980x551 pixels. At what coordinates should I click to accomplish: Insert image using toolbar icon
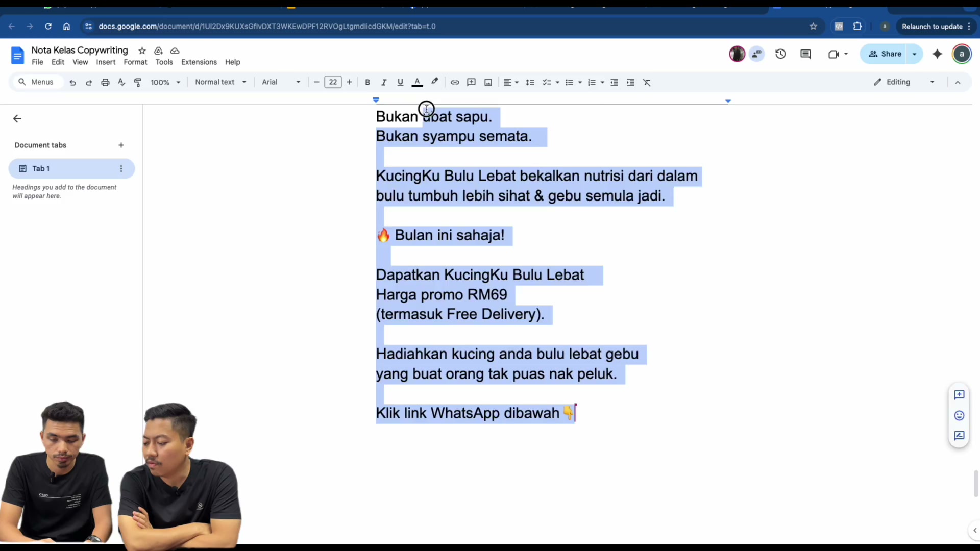tap(488, 82)
